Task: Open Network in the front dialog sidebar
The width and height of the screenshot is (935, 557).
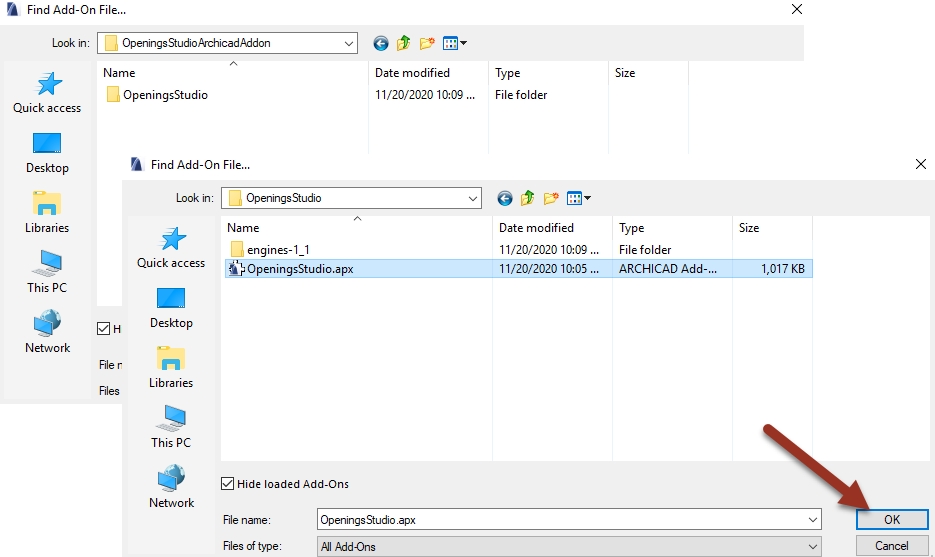Action: coord(171,487)
